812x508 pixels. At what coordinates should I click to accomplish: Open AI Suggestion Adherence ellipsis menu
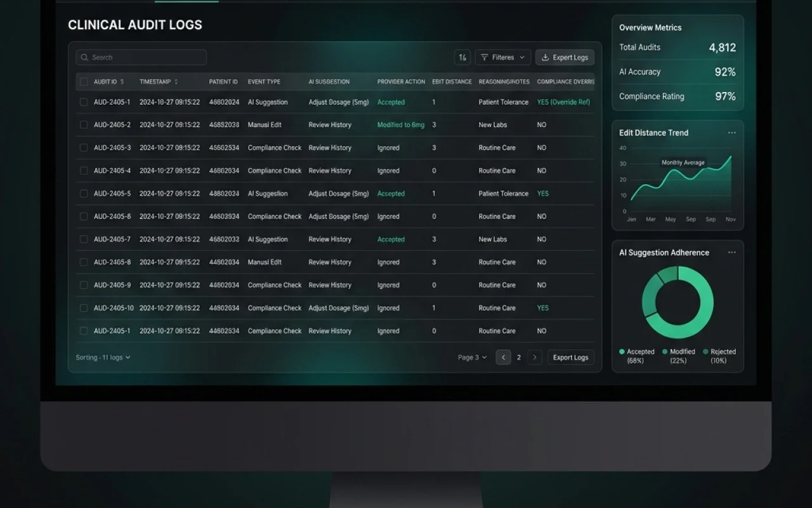coord(732,252)
